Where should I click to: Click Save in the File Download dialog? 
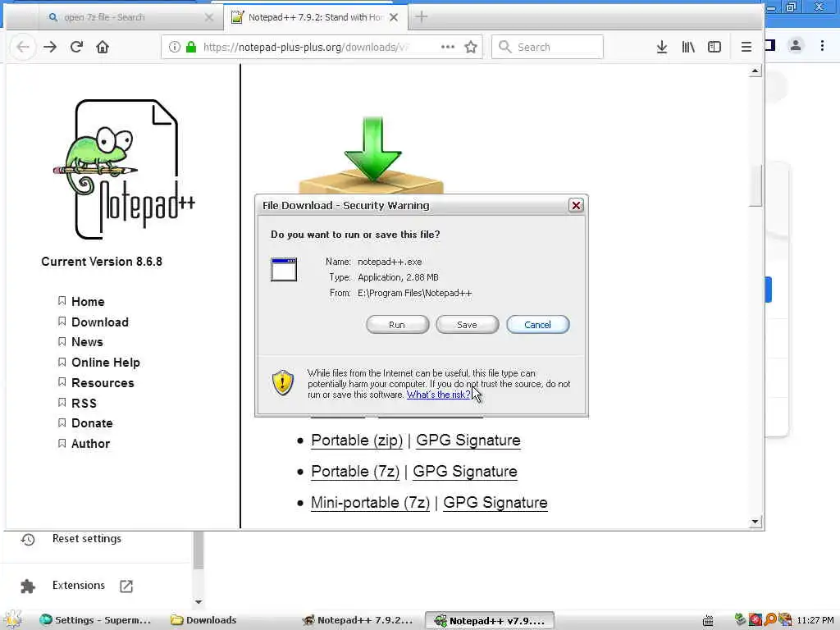coord(467,325)
